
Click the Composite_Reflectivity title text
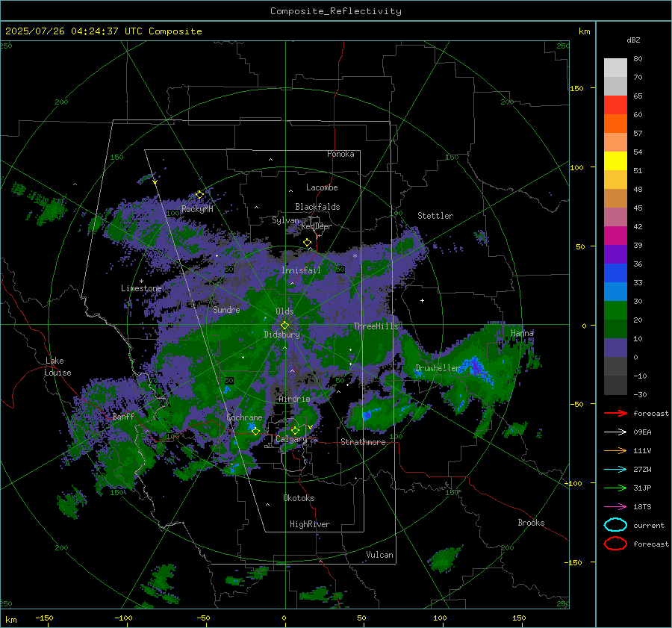[336, 11]
